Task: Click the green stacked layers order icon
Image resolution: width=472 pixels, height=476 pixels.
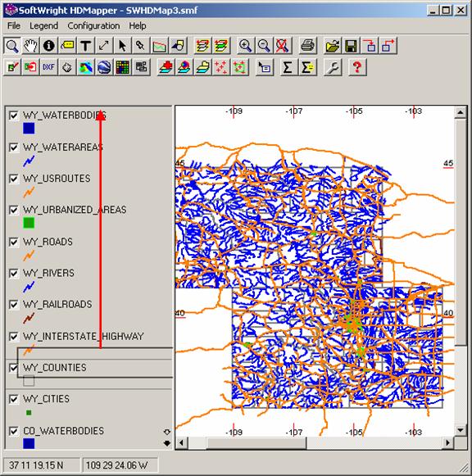Action: (221, 46)
